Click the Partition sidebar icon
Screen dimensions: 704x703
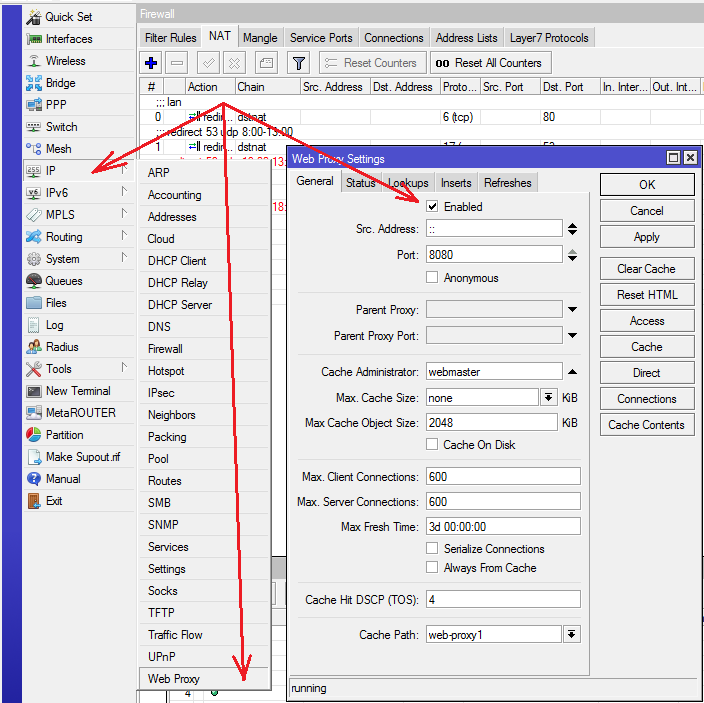click(33, 435)
